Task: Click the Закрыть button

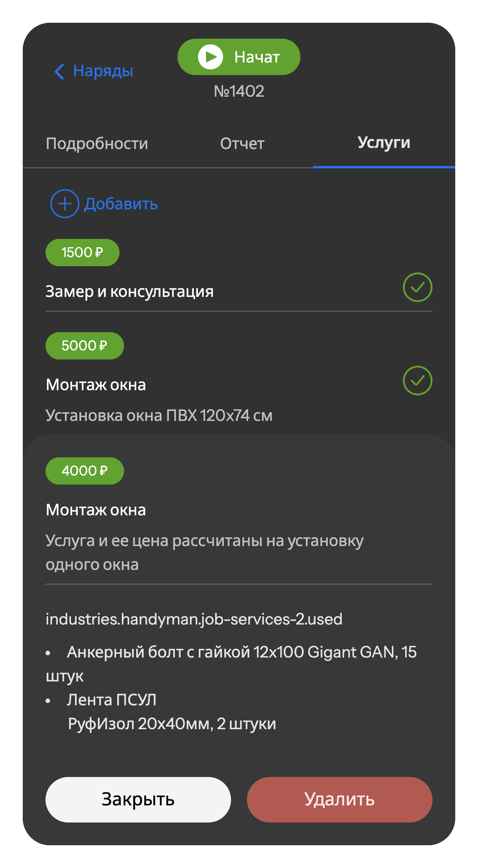Action: [138, 799]
